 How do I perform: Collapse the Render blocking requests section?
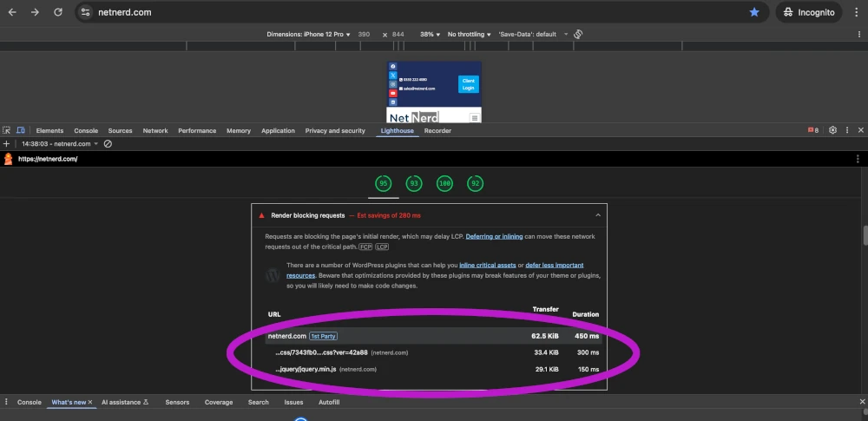598,215
